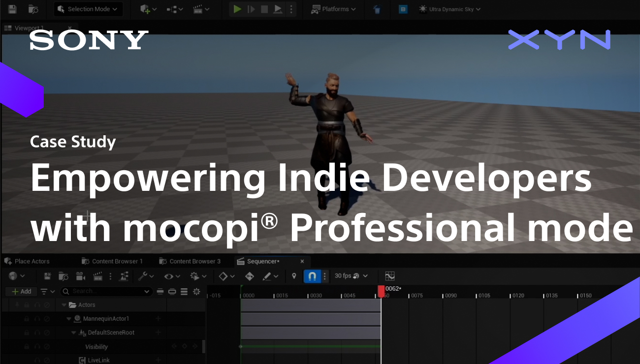This screenshot has width=640, height=364.
Task: Open the search history arrow in Search field
Action: tap(147, 292)
